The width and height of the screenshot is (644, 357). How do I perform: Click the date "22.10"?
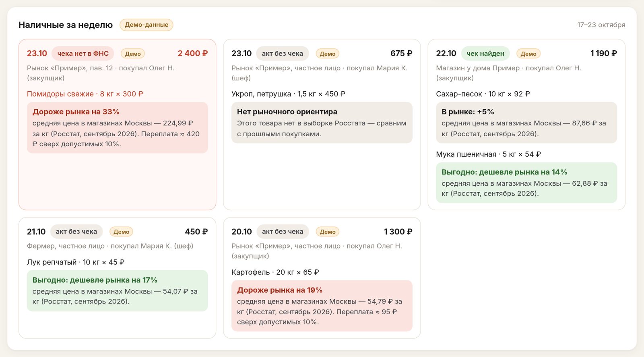click(x=446, y=53)
